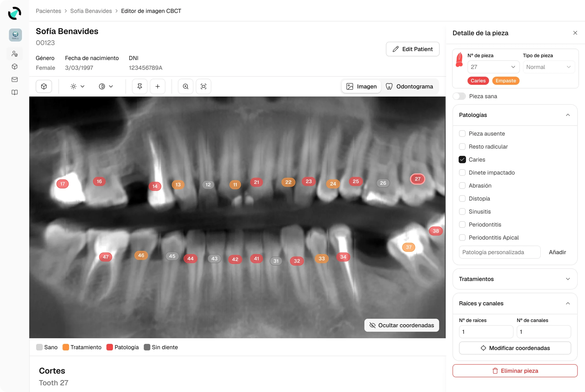The height and width of the screenshot is (392, 585).
Task: Navigate to Pacientes in the breadcrumb
Action: (48, 11)
